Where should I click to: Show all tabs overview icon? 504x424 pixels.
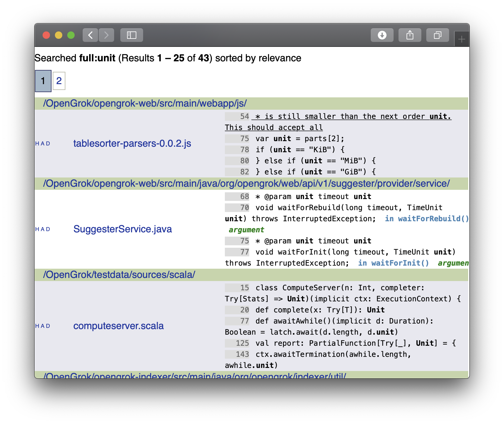point(437,35)
